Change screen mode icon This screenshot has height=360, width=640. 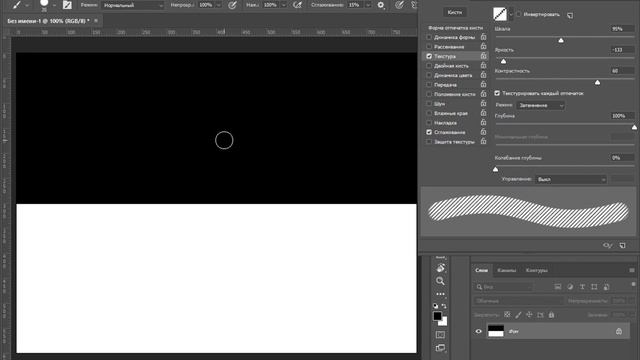[440, 348]
